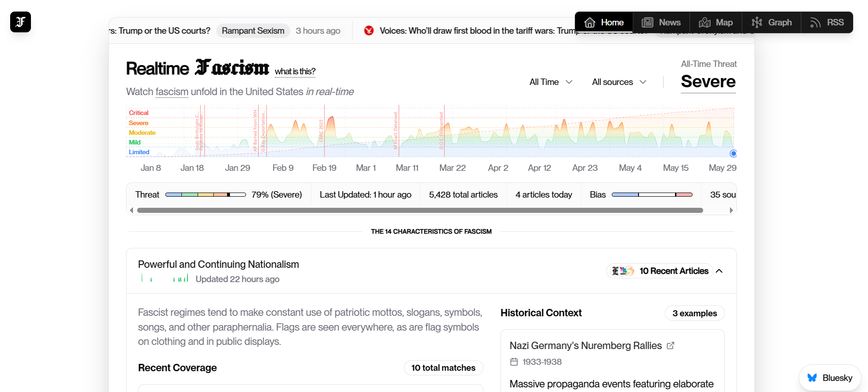Click the Map icon in navigation
Screen dimensions: 868x392
coord(705,23)
